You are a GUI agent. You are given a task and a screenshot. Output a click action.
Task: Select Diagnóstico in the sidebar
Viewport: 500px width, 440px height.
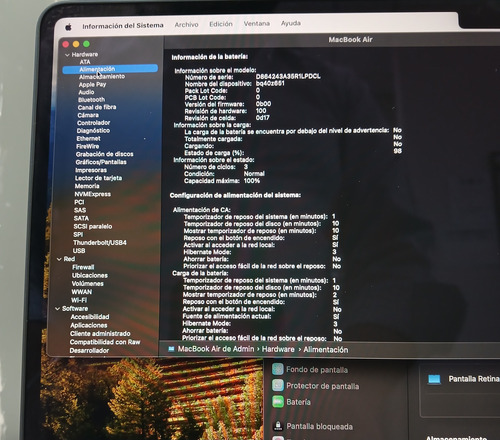93,131
